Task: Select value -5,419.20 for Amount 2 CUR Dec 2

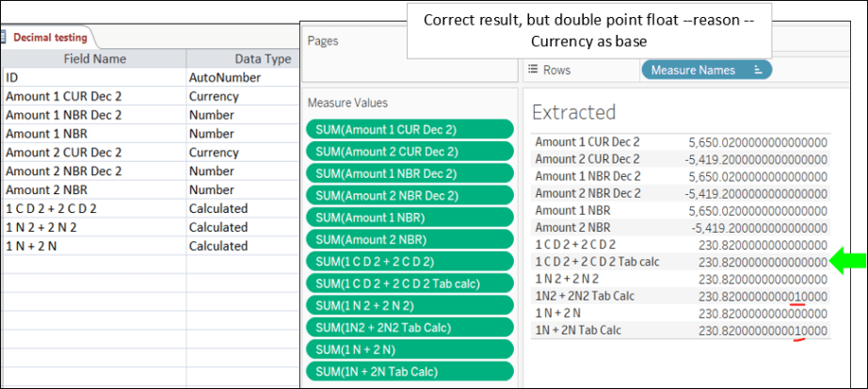Action: 756,159
